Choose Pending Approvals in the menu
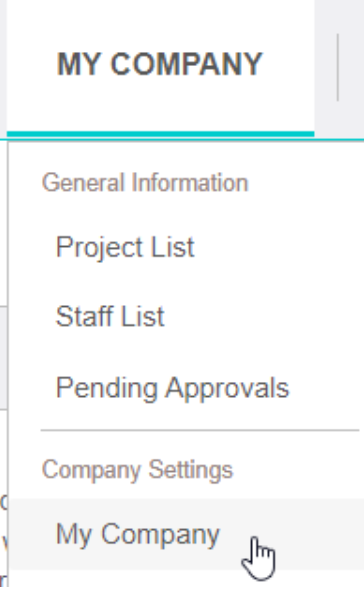This screenshot has width=364, height=597. pyautogui.click(x=172, y=389)
